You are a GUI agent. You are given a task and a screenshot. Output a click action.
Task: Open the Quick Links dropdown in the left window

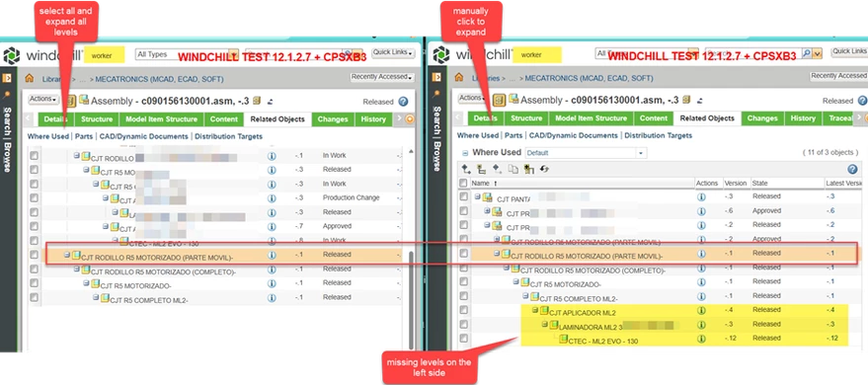(393, 53)
